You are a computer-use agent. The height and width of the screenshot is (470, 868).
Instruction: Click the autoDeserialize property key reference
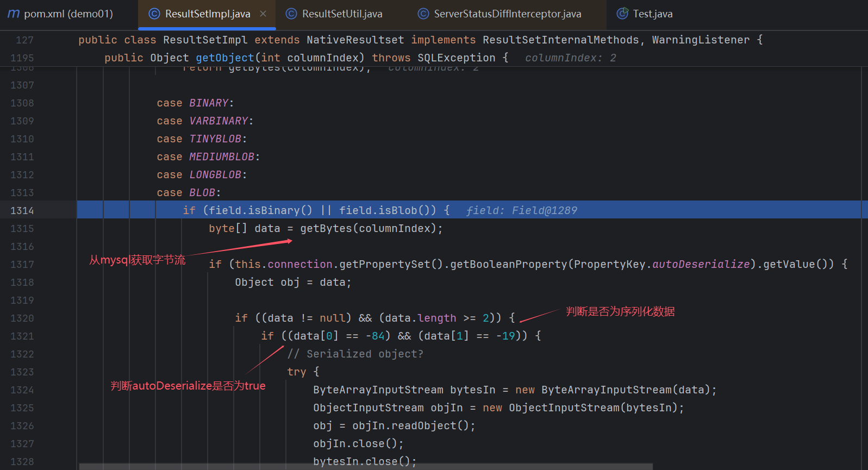701,264
